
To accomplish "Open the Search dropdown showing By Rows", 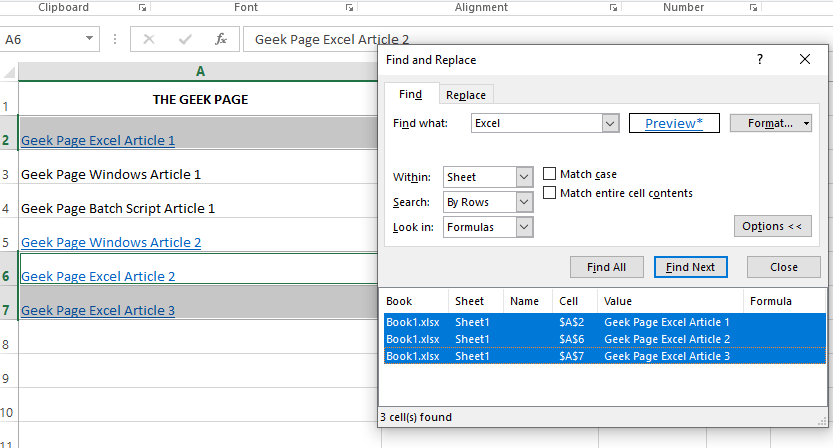I will coord(525,202).
